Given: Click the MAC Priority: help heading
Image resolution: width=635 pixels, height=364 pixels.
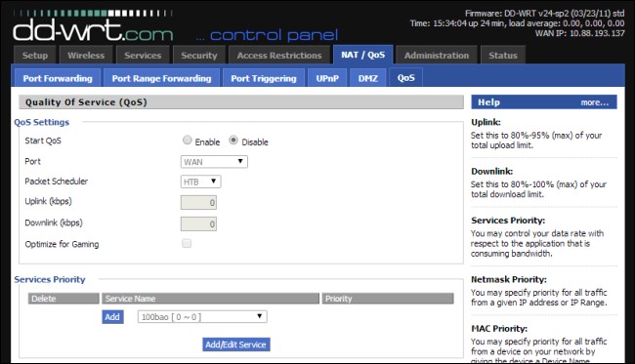Looking at the screenshot, I should pyautogui.click(x=499, y=329).
